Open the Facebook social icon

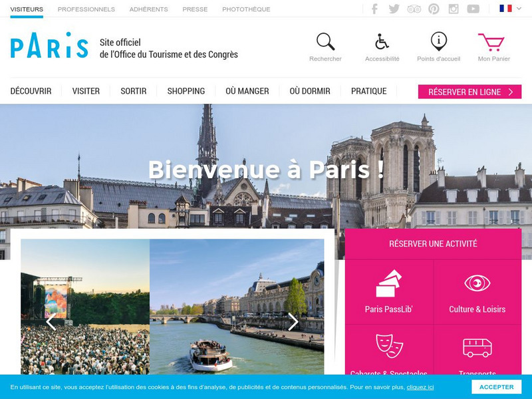(x=374, y=9)
